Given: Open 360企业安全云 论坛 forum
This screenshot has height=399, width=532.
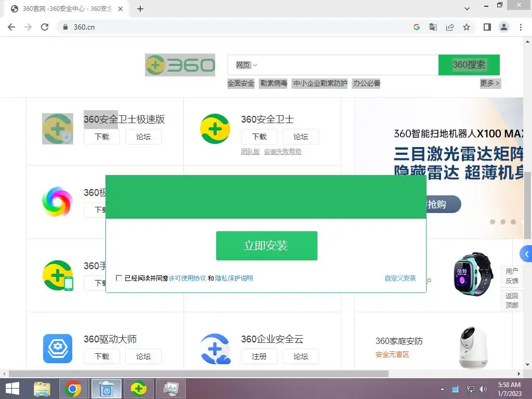Looking at the screenshot, I should point(301,356).
